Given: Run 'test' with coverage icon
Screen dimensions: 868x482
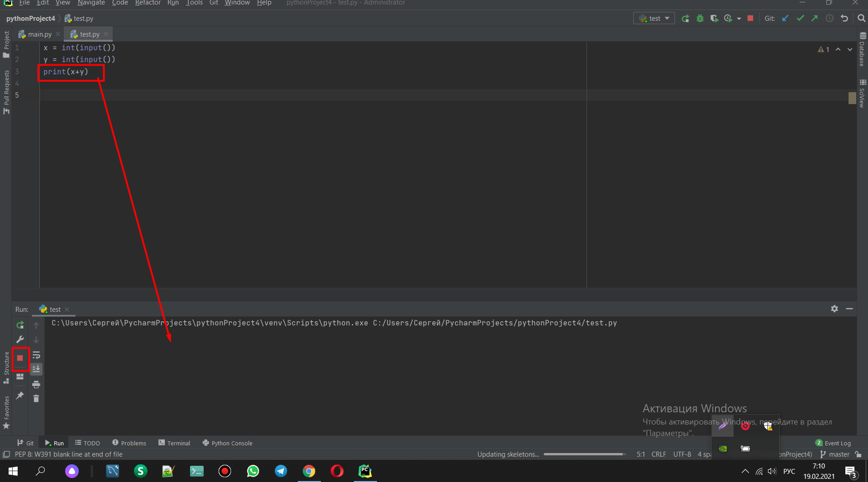Looking at the screenshot, I should (714, 19).
